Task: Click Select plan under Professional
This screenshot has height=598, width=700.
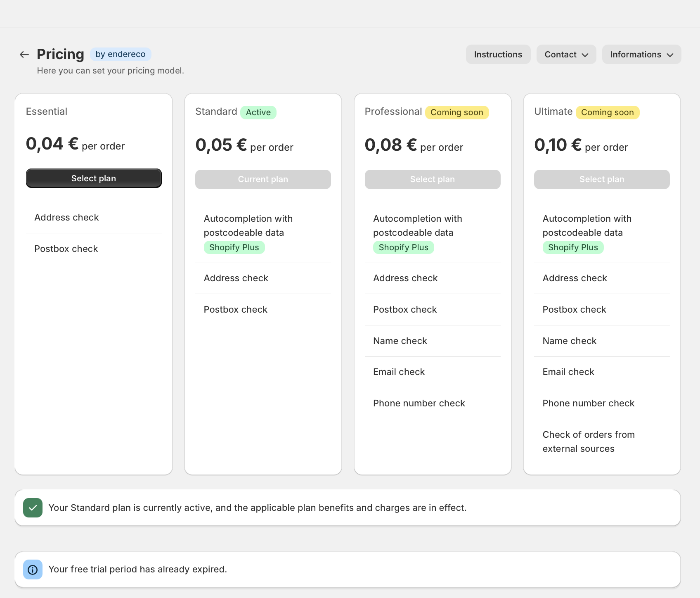Action: tap(433, 179)
